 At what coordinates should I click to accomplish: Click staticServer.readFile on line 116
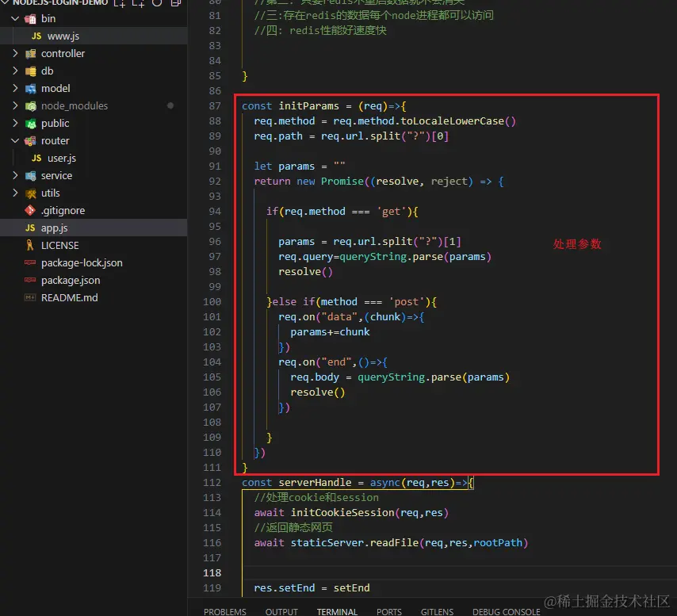tap(354, 542)
